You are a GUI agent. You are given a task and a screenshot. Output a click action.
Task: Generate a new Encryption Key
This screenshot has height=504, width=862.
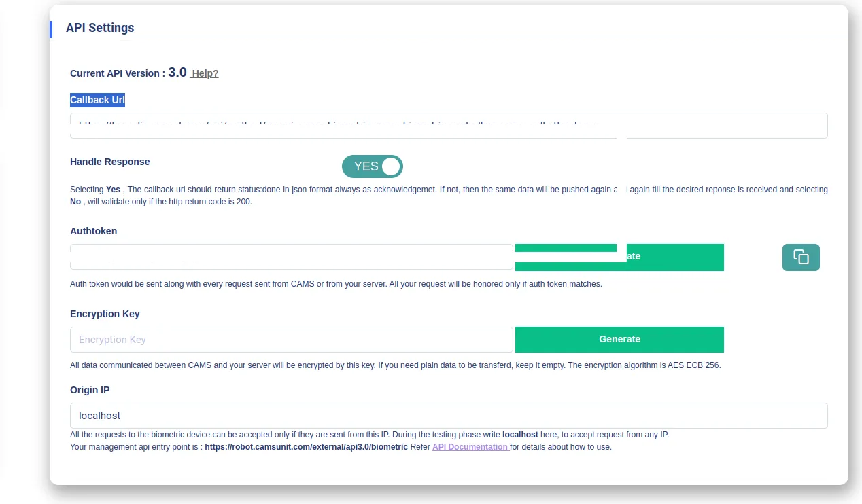(619, 340)
